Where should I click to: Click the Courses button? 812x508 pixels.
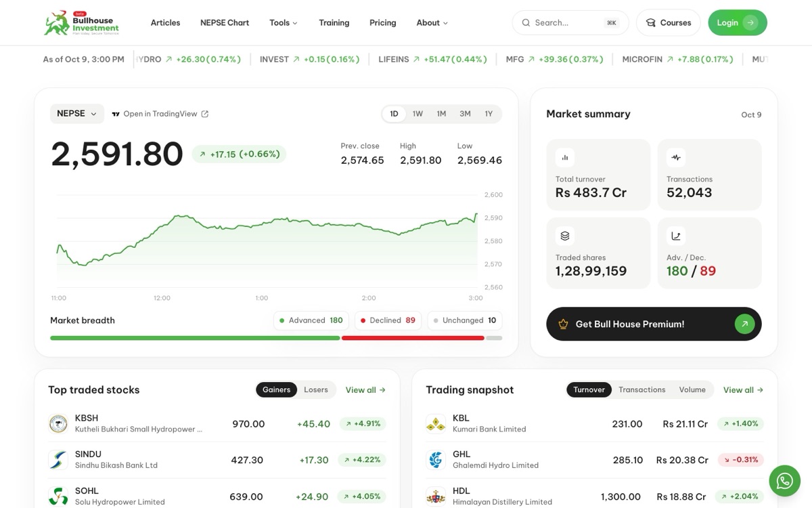[x=669, y=23]
